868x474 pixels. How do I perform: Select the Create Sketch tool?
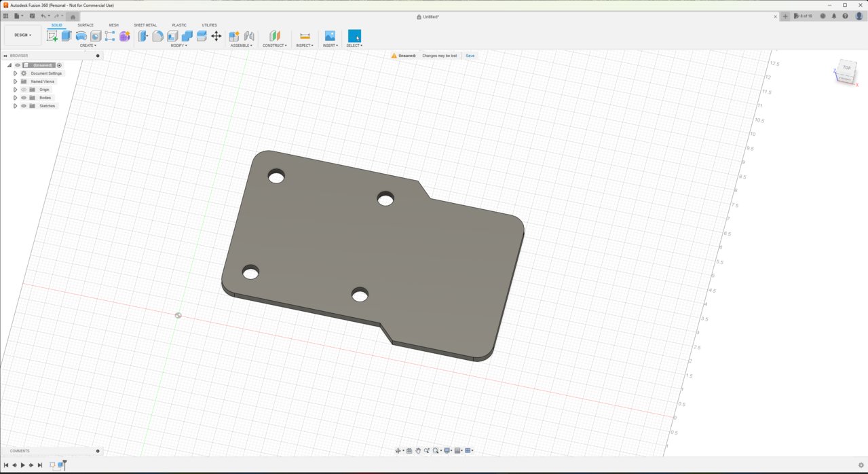(52, 36)
